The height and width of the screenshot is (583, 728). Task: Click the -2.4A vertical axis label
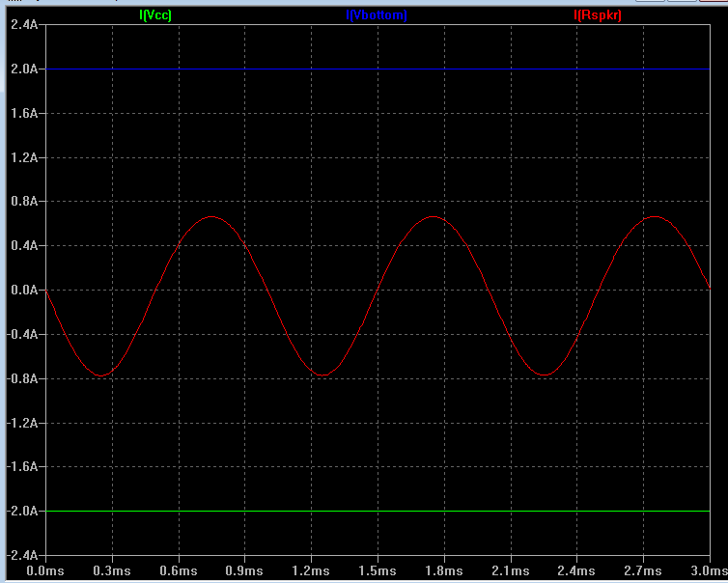[x=22, y=555]
